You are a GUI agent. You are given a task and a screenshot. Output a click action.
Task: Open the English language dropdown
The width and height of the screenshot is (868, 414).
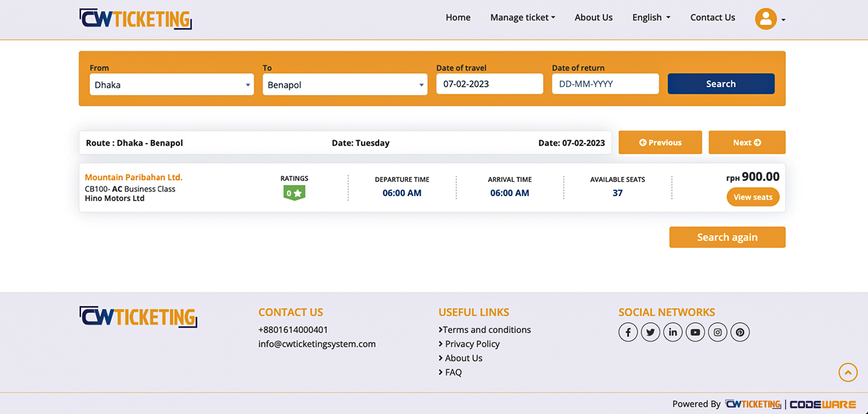click(x=651, y=17)
